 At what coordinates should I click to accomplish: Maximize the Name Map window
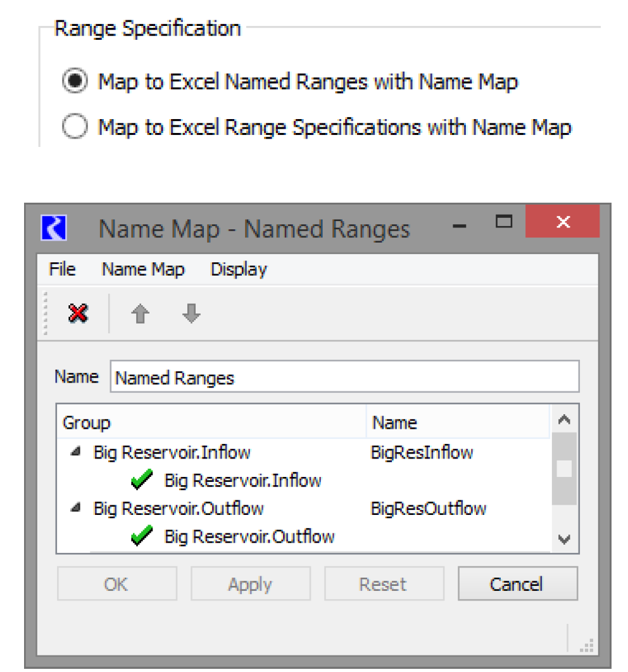point(503,222)
